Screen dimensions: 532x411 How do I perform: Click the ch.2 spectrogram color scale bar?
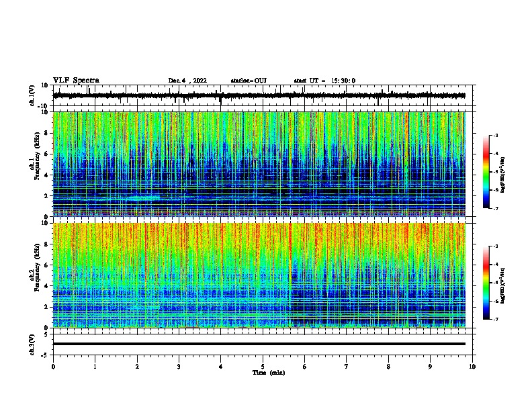pos(486,283)
